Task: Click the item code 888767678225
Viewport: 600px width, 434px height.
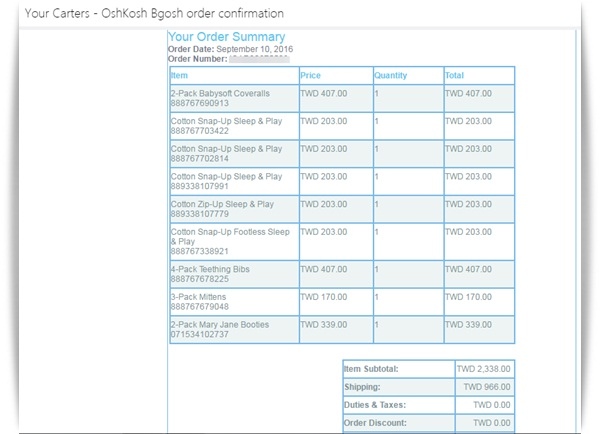Action: (199, 279)
